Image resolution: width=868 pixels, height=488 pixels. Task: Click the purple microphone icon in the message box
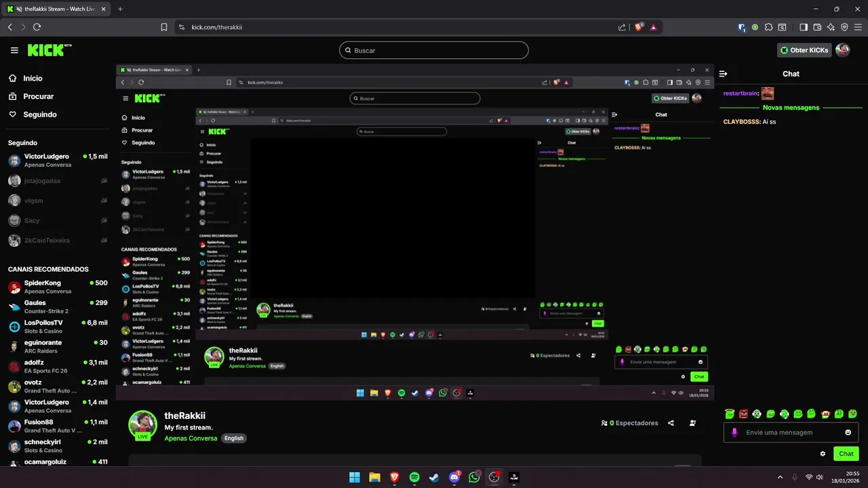(734, 432)
